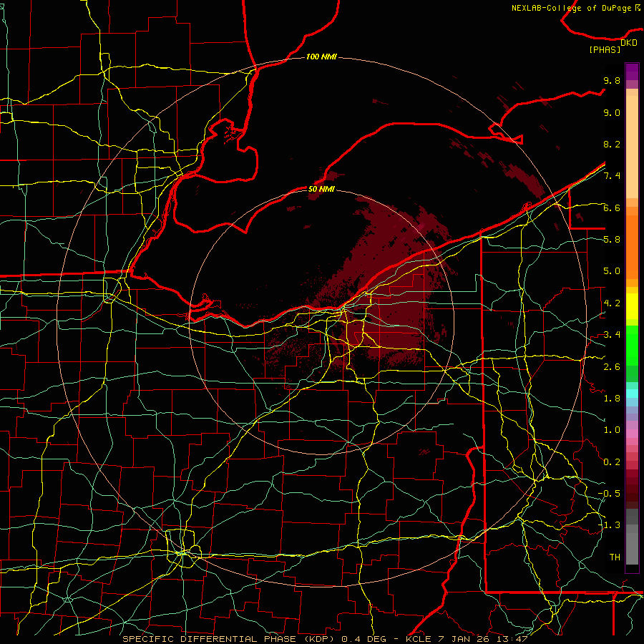The width and height of the screenshot is (644, 644).
Task: Click the [PHAS] legend unit label
Action: [605, 49]
